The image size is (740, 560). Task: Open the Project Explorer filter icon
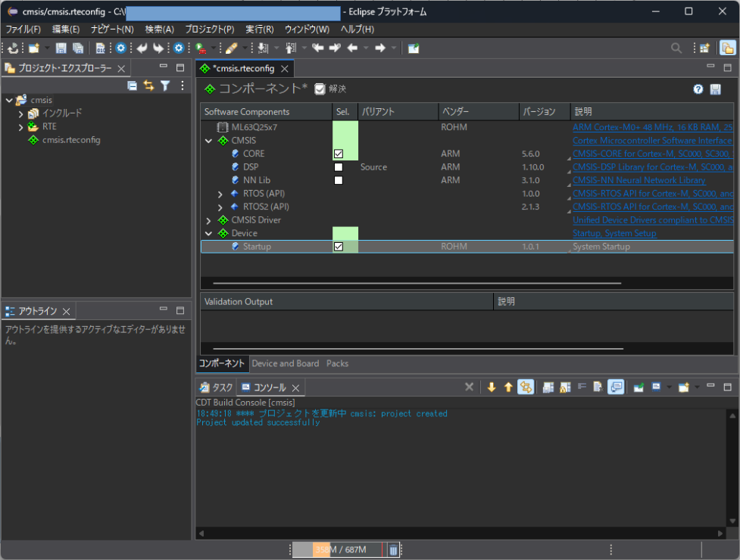coord(165,86)
